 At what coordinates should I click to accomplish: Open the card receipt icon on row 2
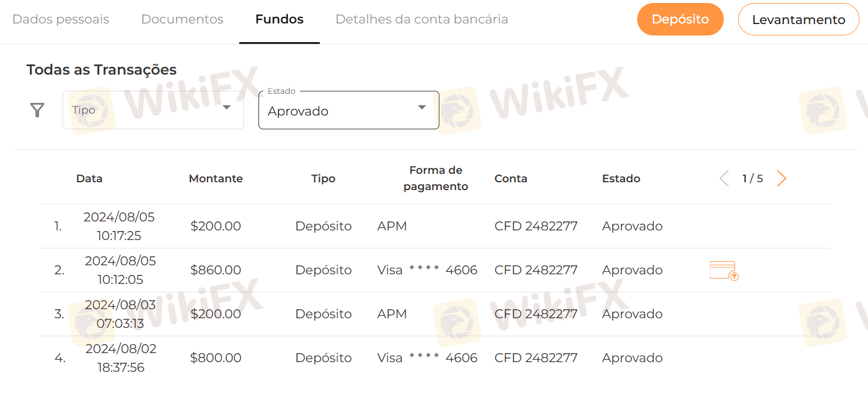coord(724,271)
